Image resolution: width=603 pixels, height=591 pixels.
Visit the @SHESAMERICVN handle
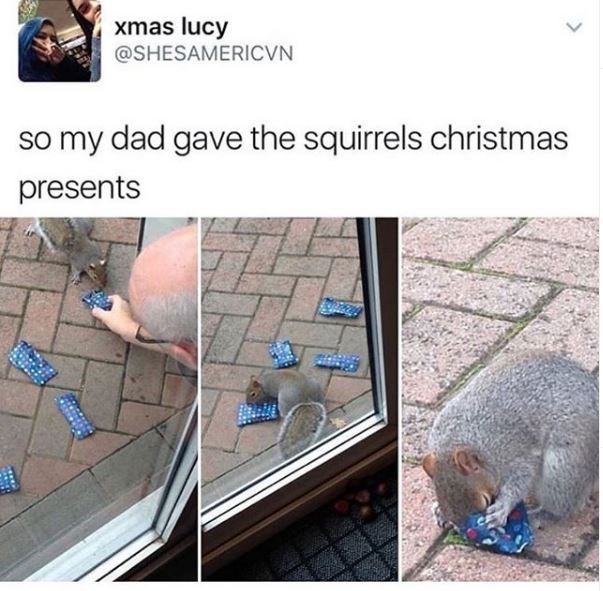pos(204,53)
